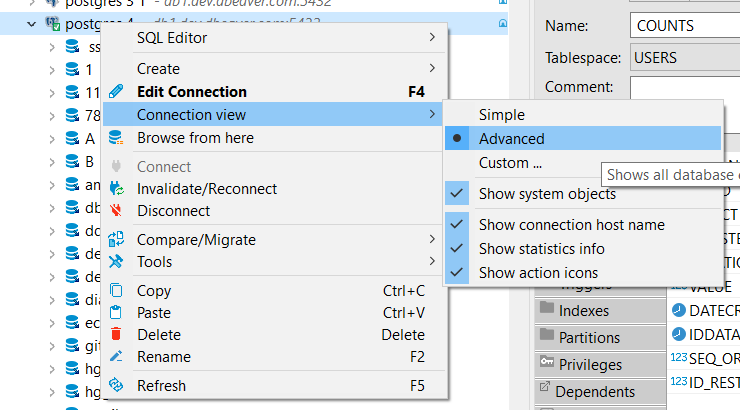Screen dimensions: 740x410
Task: Click the Browse from here database icon
Action: coord(116,138)
